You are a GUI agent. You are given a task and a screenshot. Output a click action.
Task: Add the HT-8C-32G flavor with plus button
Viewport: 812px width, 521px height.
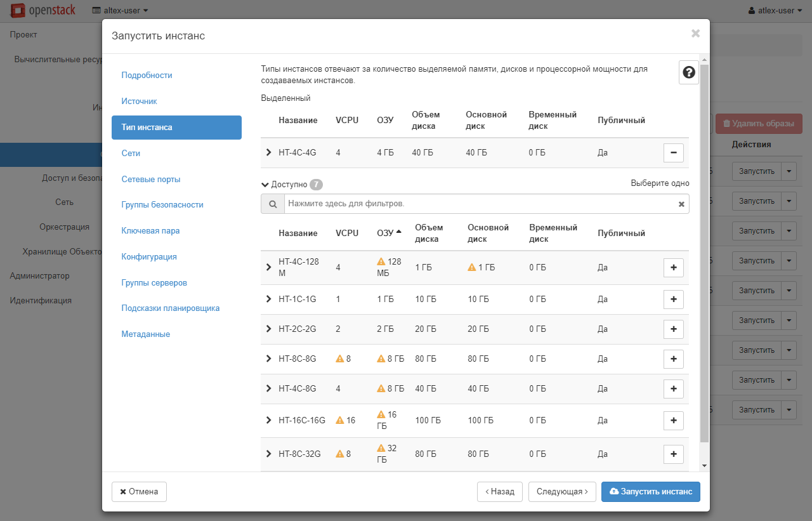[673, 454]
